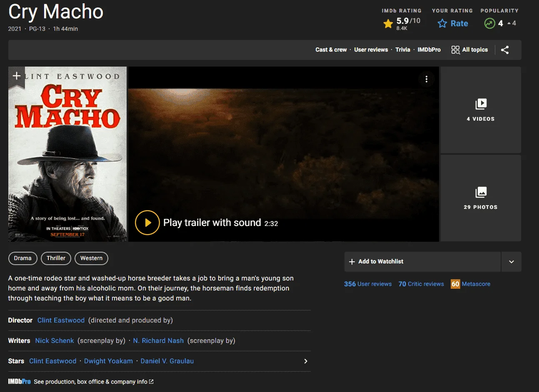Image resolution: width=539 pixels, height=392 pixels.
Task: Open Daniel V. Graulau's page
Action: point(167,361)
